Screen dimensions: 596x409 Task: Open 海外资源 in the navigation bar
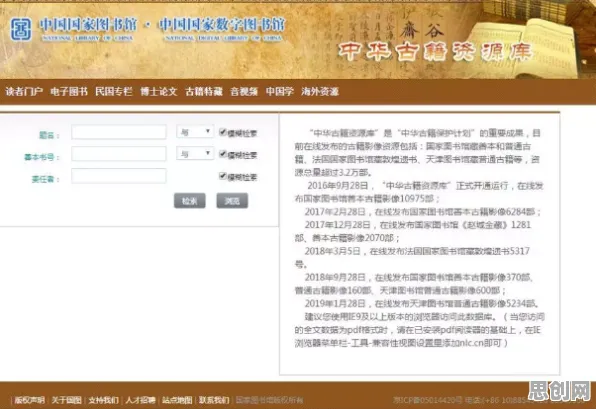320,92
